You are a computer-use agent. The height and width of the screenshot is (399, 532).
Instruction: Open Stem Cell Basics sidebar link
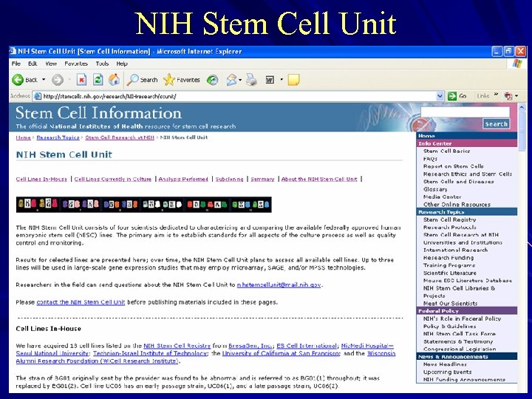pyautogui.click(x=446, y=151)
